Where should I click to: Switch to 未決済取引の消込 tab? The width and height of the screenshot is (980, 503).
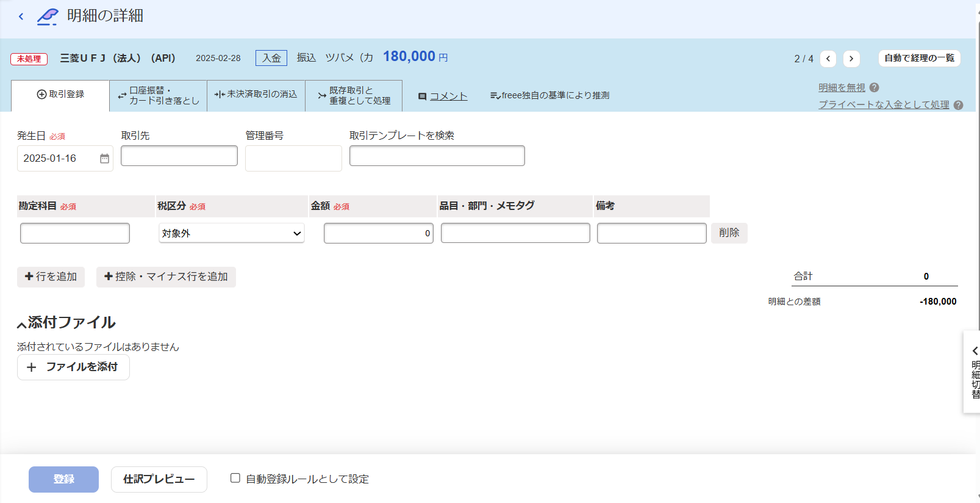[256, 95]
